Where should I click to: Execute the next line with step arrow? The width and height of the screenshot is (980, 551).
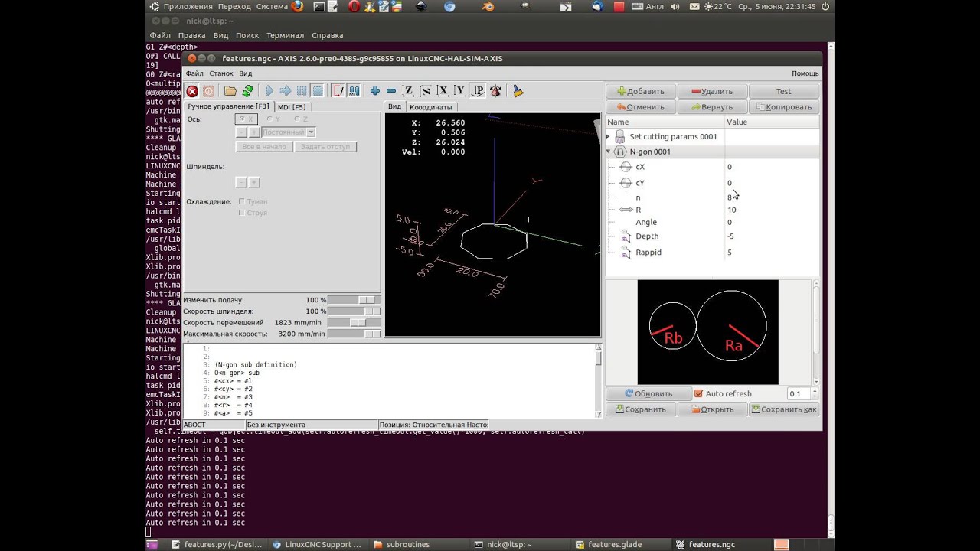tap(286, 91)
